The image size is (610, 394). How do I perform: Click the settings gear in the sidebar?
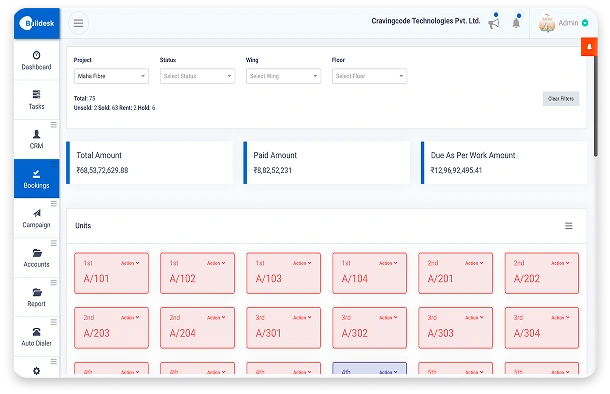[36, 371]
